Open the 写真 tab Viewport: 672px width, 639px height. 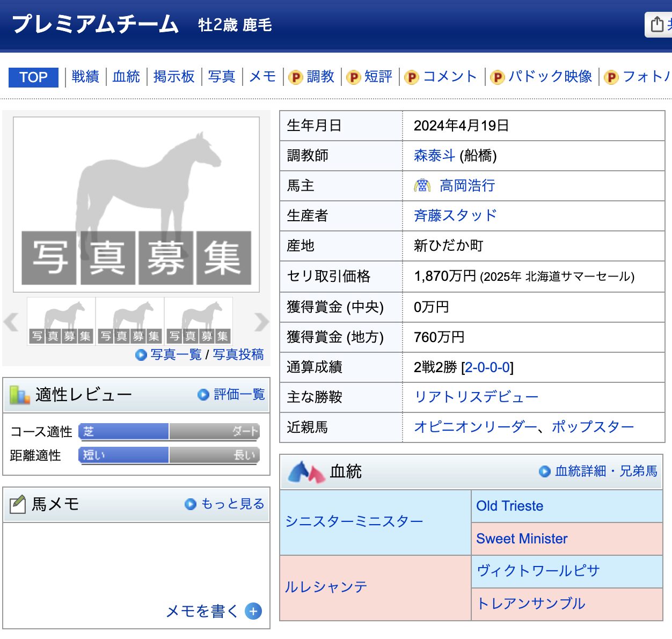222,77
